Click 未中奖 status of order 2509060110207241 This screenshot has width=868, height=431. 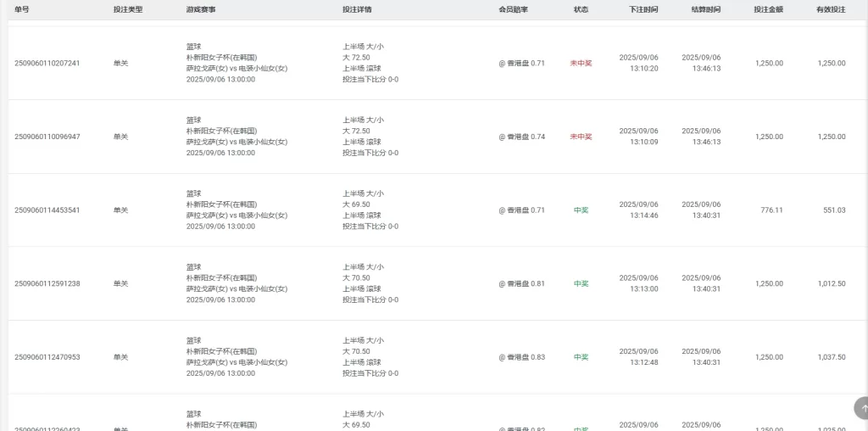pyautogui.click(x=581, y=63)
